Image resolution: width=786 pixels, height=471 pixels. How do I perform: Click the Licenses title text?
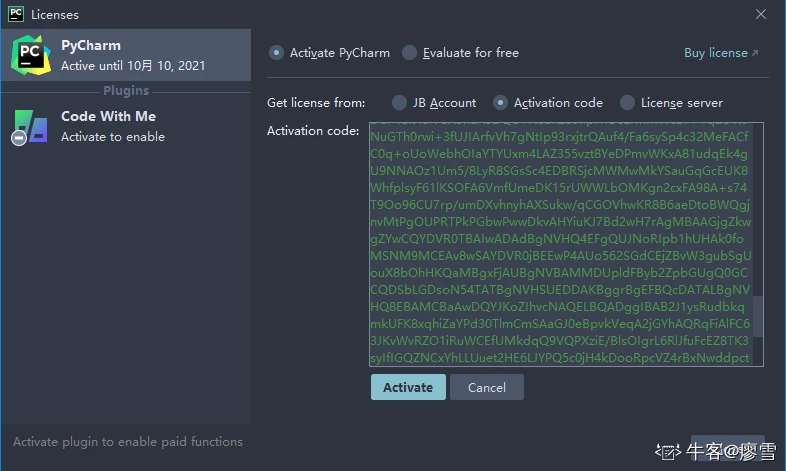tap(55, 15)
